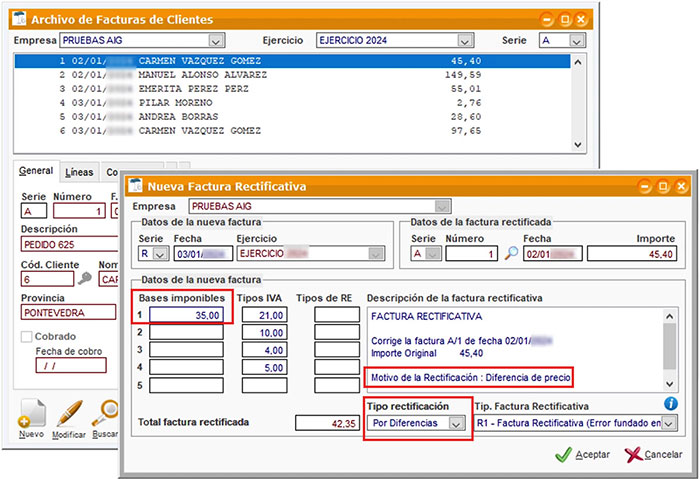Click the Fecha de cobro field
This screenshot has height=479, width=700.
71,366
